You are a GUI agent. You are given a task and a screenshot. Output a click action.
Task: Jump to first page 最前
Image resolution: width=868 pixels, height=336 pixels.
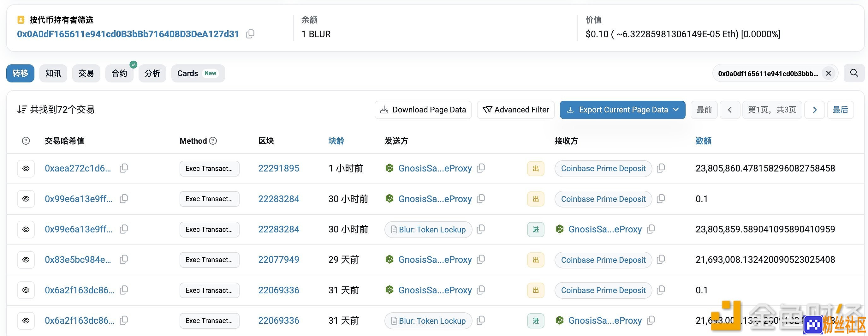(x=704, y=110)
